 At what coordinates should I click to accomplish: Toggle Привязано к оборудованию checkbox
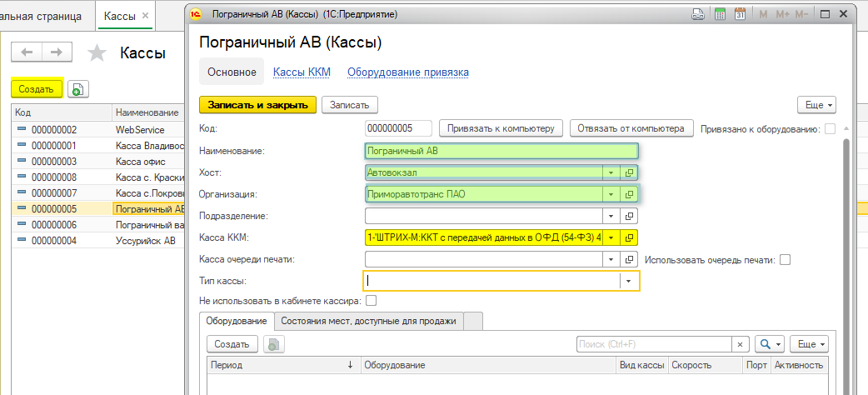pyautogui.click(x=829, y=128)
